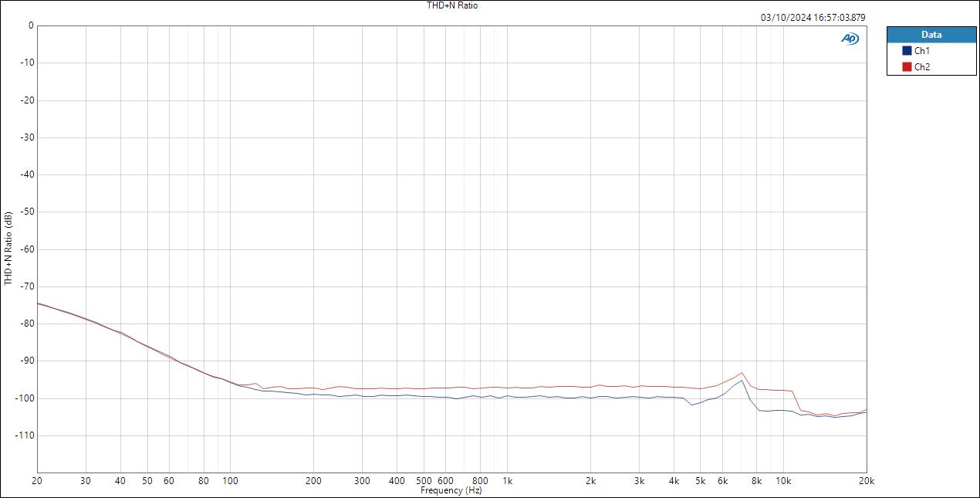Click the THD+N Ratio (dB) axis label
980x498 pixels.
coord(6,249)
